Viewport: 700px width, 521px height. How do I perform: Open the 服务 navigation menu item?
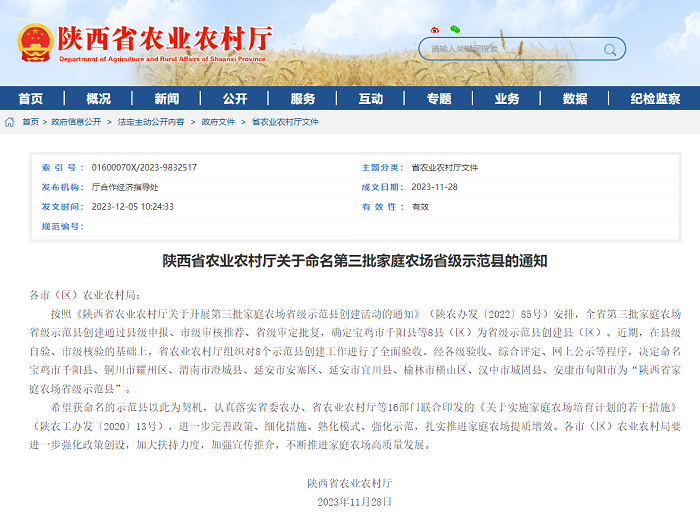click(303, 99)
